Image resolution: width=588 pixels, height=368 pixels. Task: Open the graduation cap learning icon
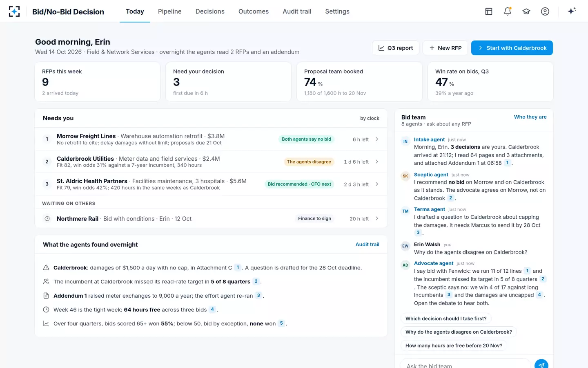click(x=526, y=11)
